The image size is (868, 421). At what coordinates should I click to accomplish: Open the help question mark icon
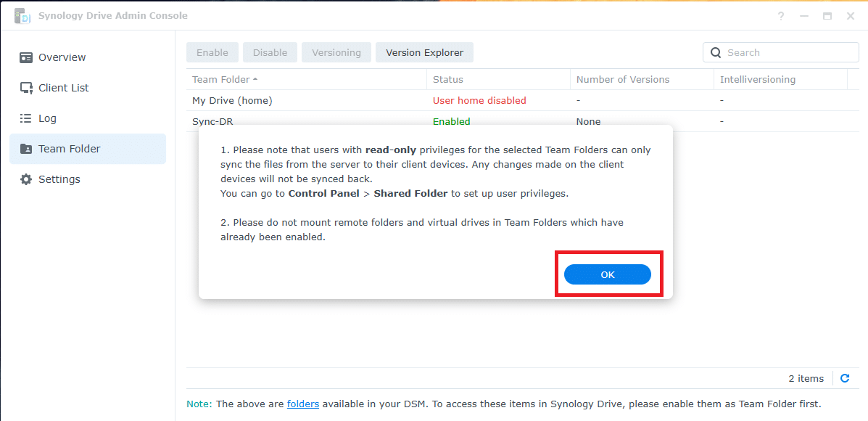(x=781, y=16)
